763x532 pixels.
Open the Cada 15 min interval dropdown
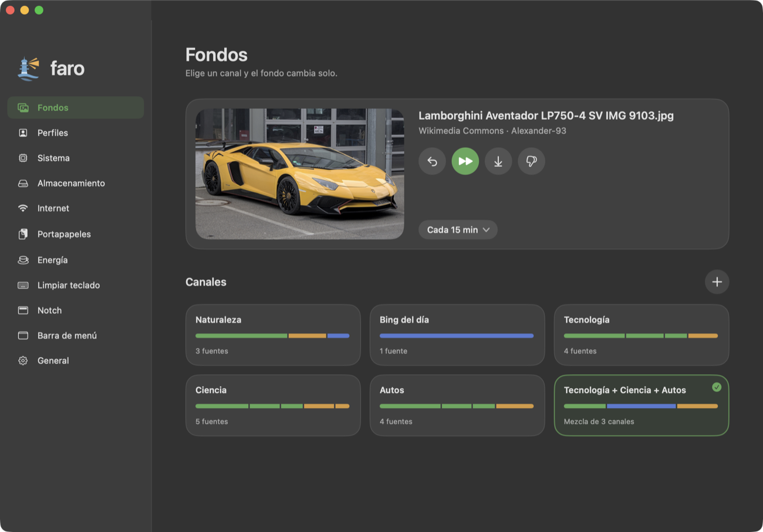(x=458, y=230)
